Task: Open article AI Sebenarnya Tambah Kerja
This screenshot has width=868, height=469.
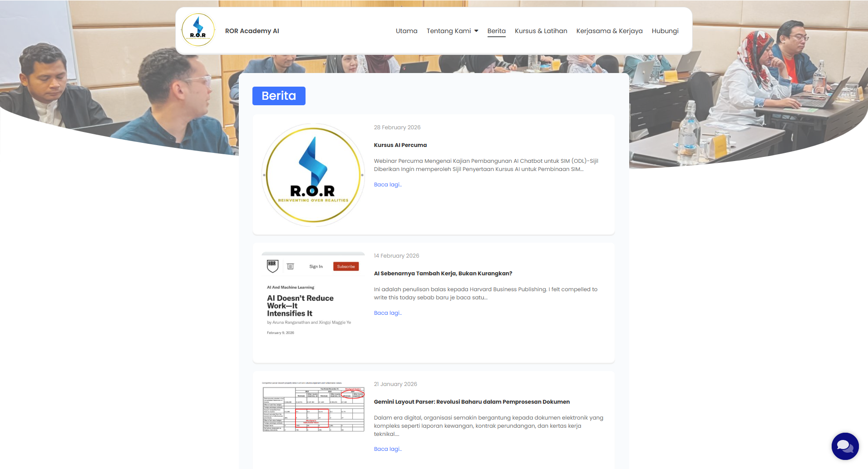Action: (443, 274)
